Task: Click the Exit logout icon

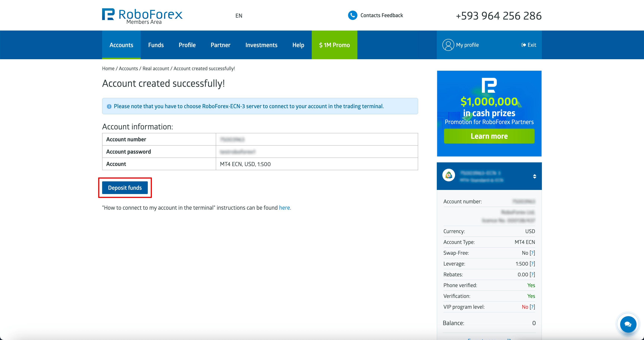Action: click(524, 45)
